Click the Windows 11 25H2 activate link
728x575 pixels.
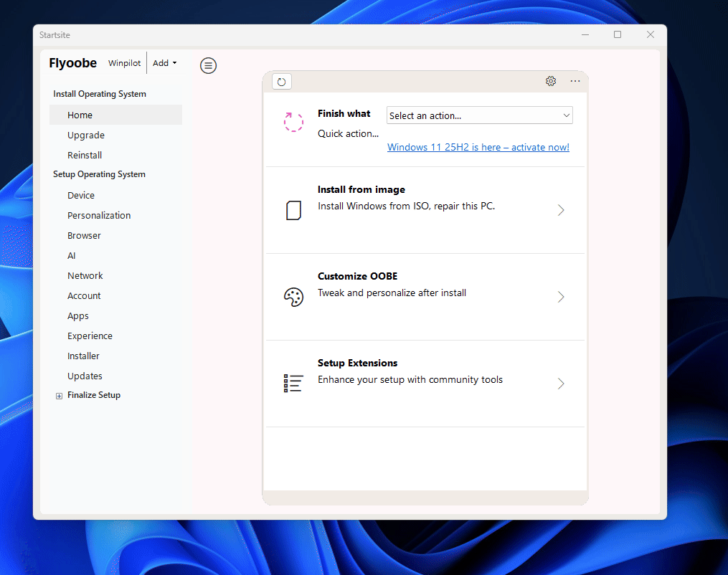pos(478,147)
